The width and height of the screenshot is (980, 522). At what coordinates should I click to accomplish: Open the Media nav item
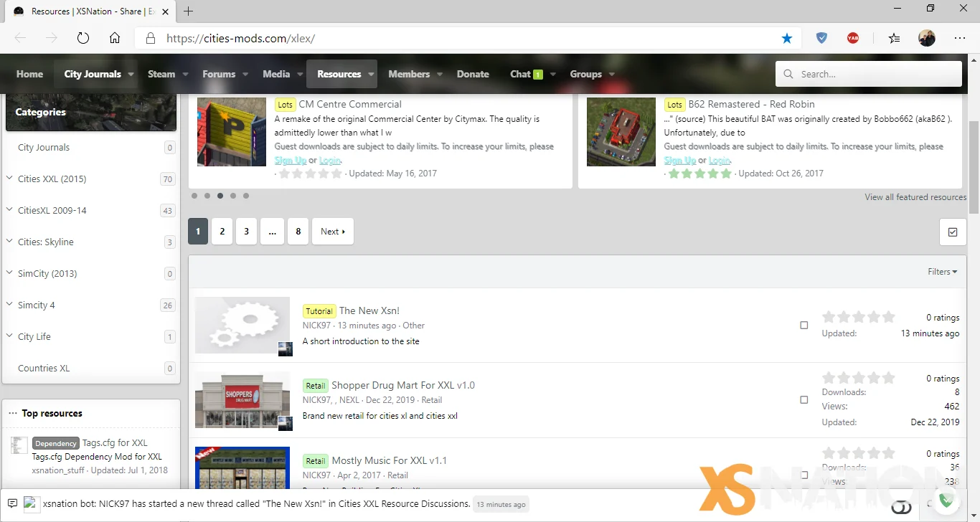point(276,74)
